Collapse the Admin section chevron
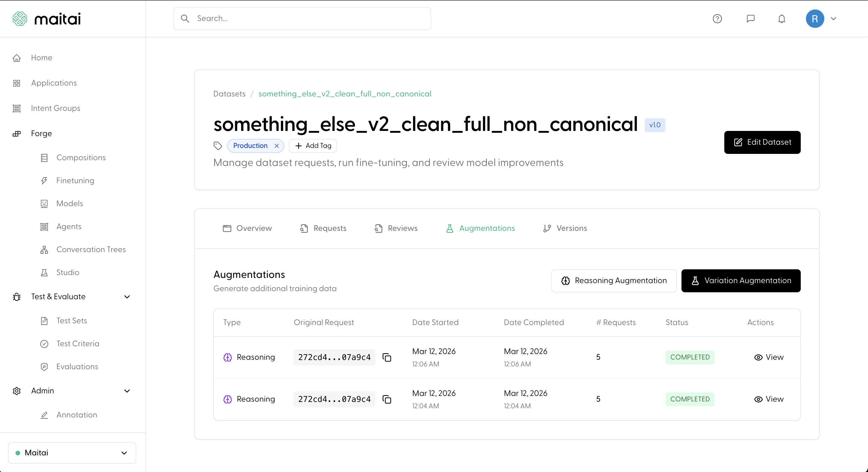Image resolution: width=868 pixels, height=472 pixels. (127, 391)
